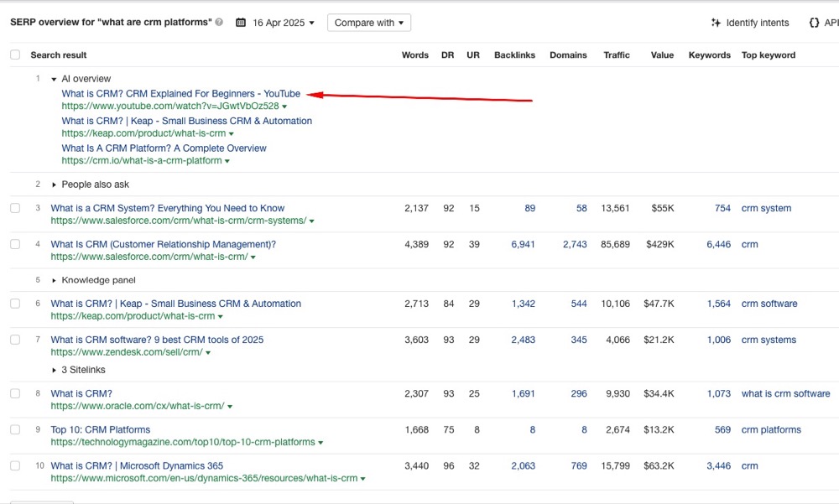839x504 pixels.
Task: Open What is CRM? | Microsoft Dynamics 365 link
Action: click(137, 465)
